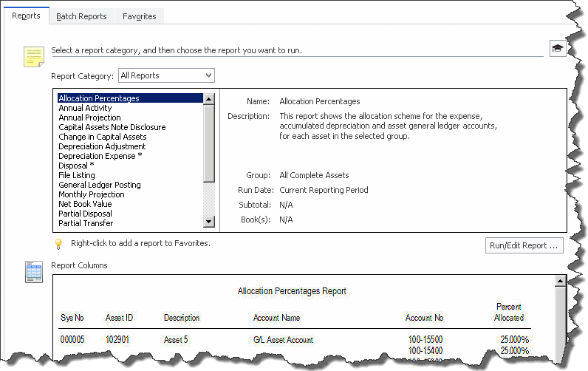The width and height of the screenshot is (588, 371).
Task: Switch to the Batch Reports tab
Action: click(81, 16)
